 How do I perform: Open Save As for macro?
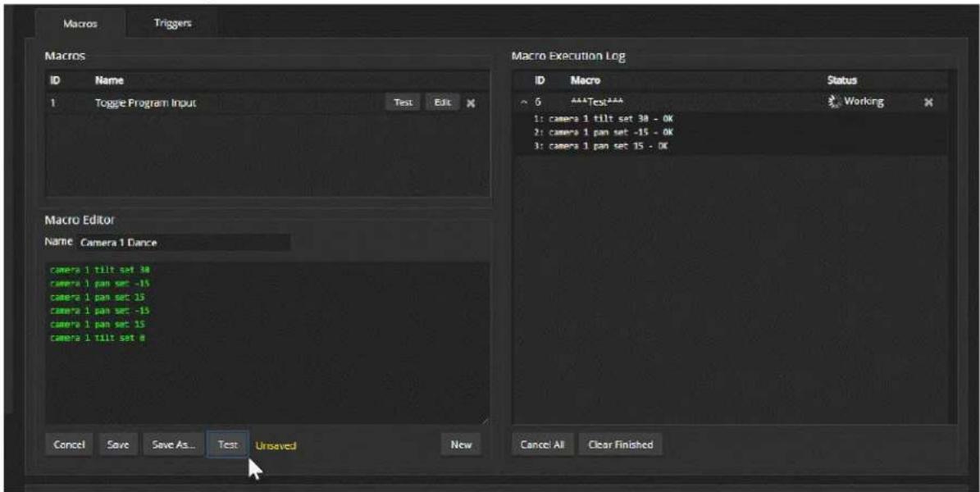[174, 444]
